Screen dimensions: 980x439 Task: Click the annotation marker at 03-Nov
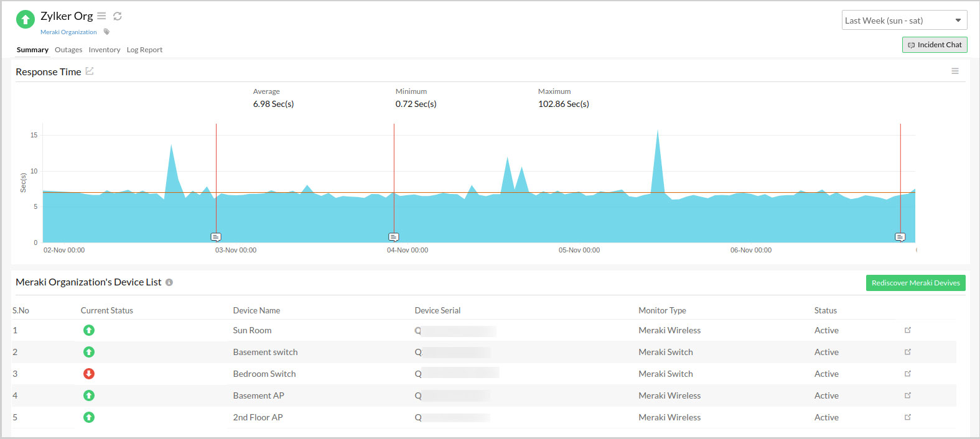(216, 237)
